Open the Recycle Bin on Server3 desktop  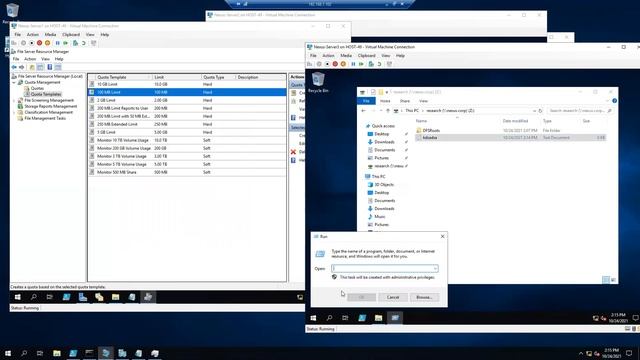pos(318,82)
